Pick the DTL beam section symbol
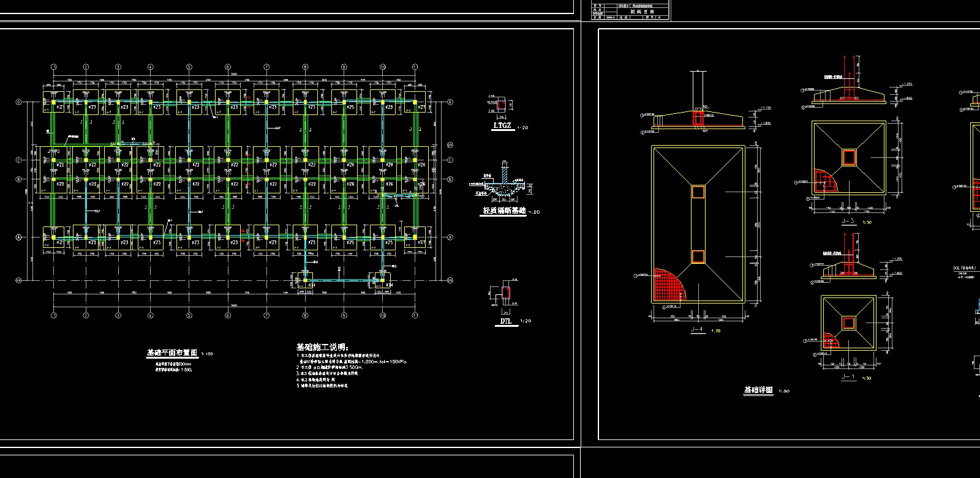Viewport: 980px width, 478px height. (x=506, y=293)
